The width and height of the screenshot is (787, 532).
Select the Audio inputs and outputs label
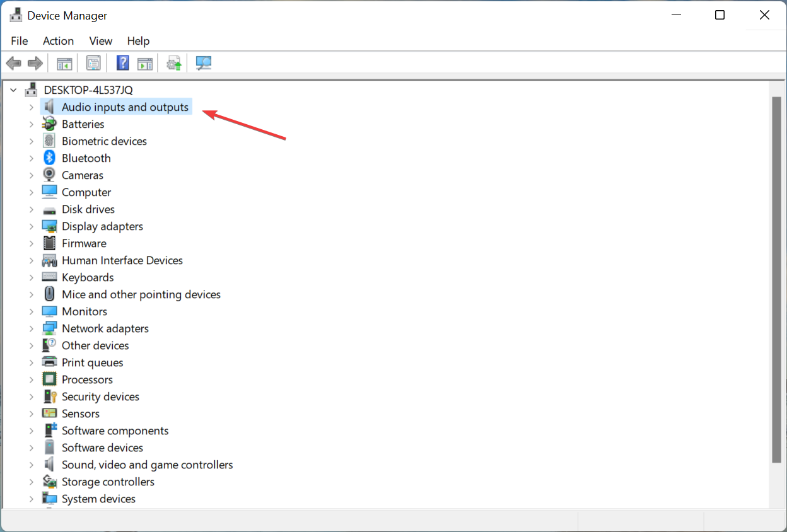[x=125, y=107]
